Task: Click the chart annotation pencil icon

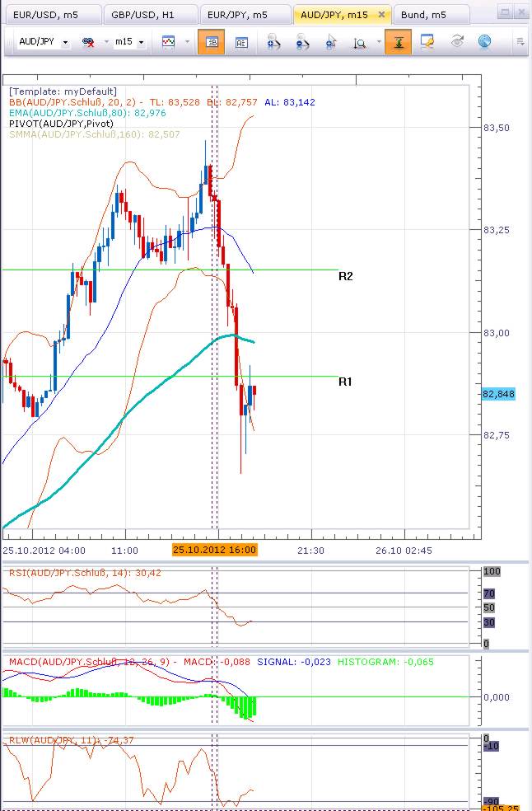Action: pyautogui.click(x=427, y=41)
